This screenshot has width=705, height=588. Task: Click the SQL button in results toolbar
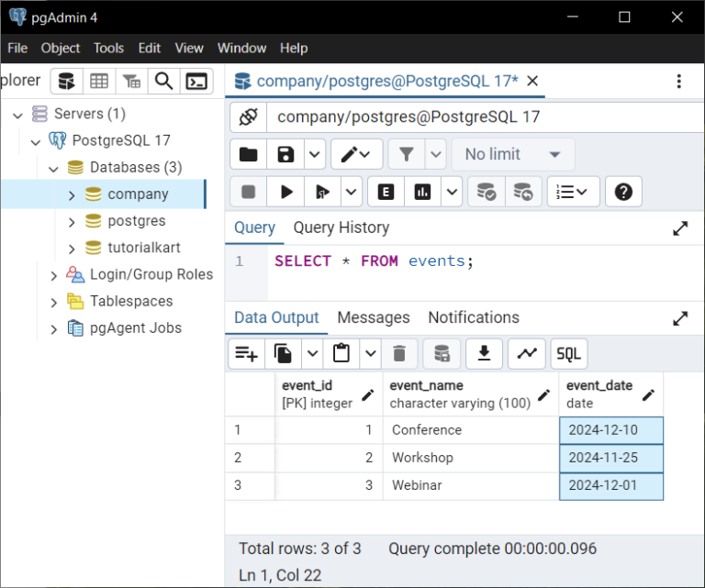click(569, 353)
